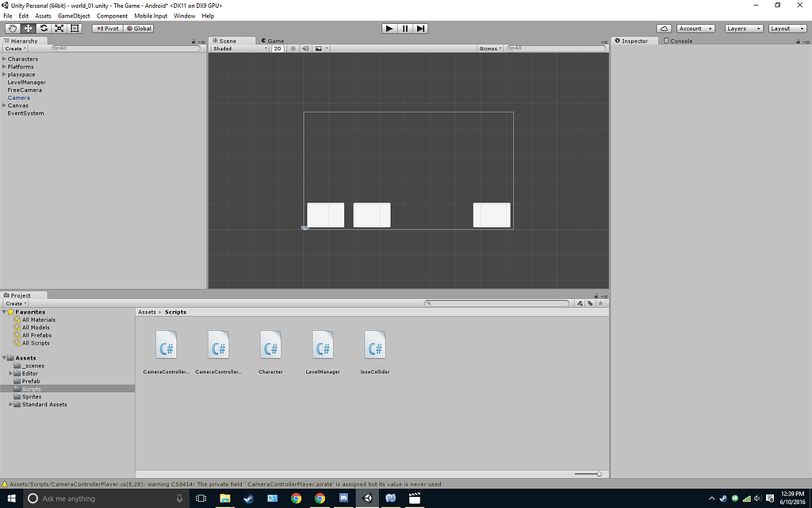This screenshot has width=812, height=508.
Task: Toggle 2D mode in the Scene view
Action: [x=277, y=48]
